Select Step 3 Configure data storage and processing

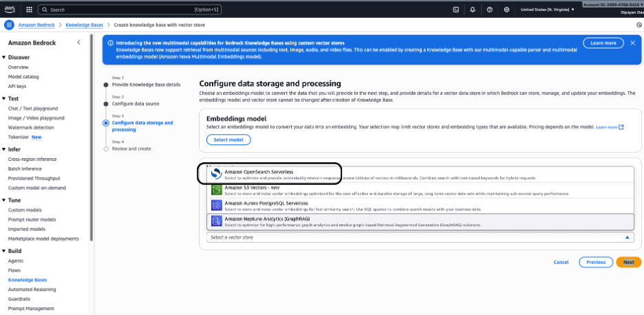[x=142, y=126]
